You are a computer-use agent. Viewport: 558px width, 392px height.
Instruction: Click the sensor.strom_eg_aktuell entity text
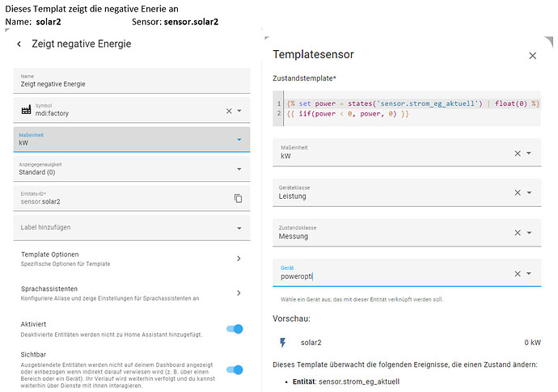(x=359, y=381)
